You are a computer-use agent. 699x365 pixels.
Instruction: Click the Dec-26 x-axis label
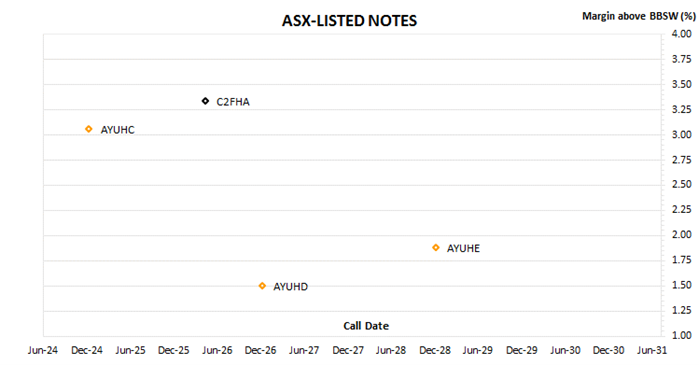pos(260,351)
